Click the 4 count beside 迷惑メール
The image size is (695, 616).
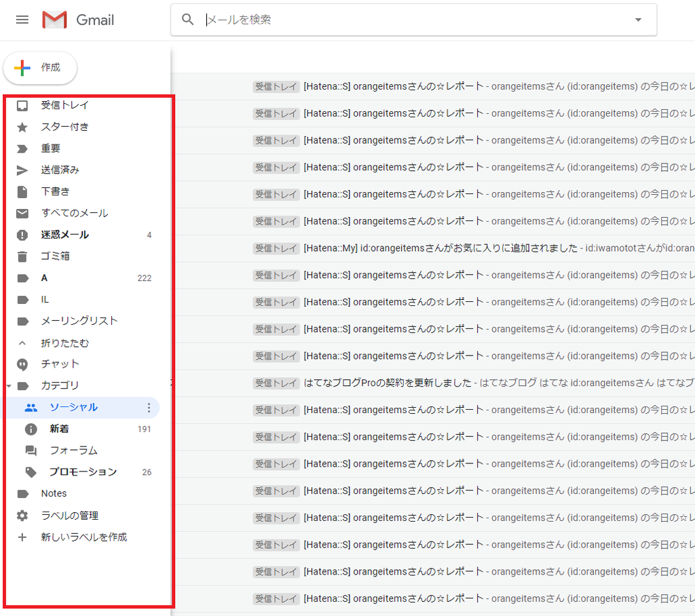tap(149, 235)
